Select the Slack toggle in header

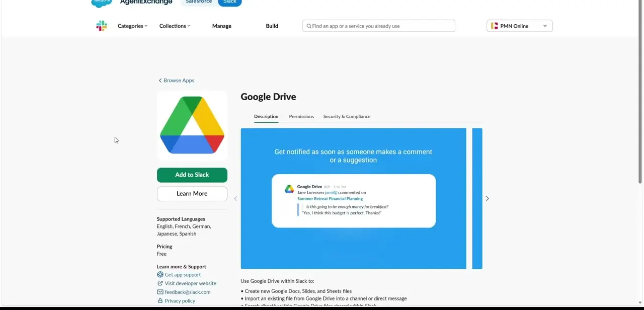(230, 2)
